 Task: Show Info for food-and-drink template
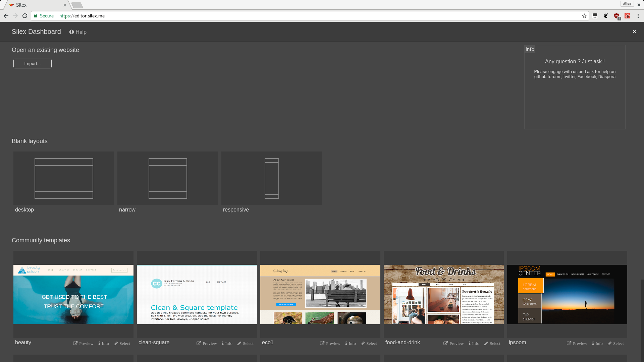pyautogui.click(x=474, y=344)
